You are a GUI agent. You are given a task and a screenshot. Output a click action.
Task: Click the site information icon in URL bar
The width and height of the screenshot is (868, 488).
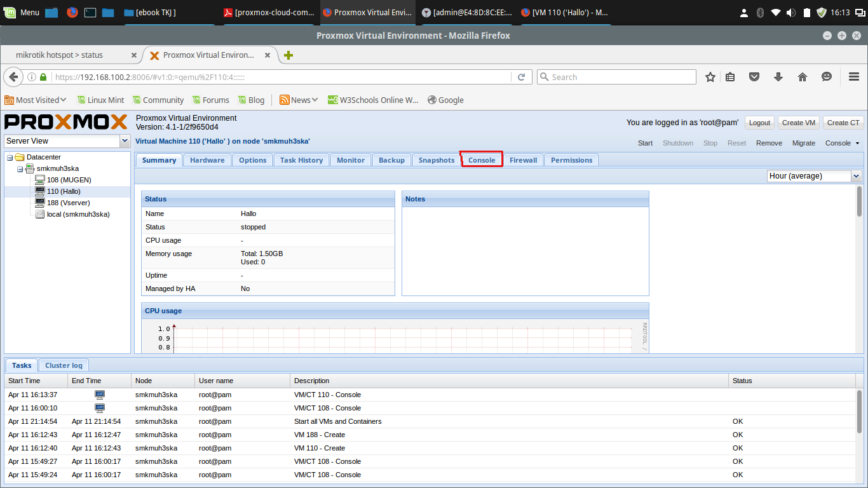pyautogui.click(x=31, y=77)
